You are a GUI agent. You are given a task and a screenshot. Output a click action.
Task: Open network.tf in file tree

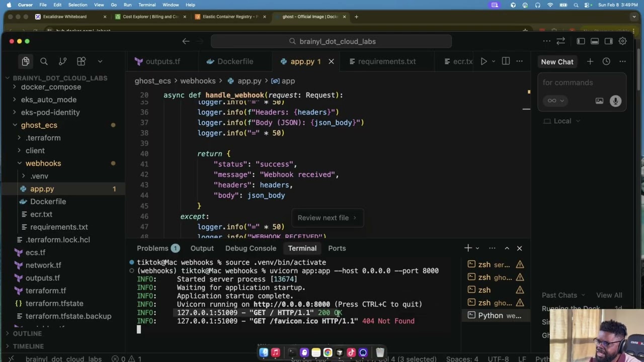pyautogui.click(x=43, y=265)
